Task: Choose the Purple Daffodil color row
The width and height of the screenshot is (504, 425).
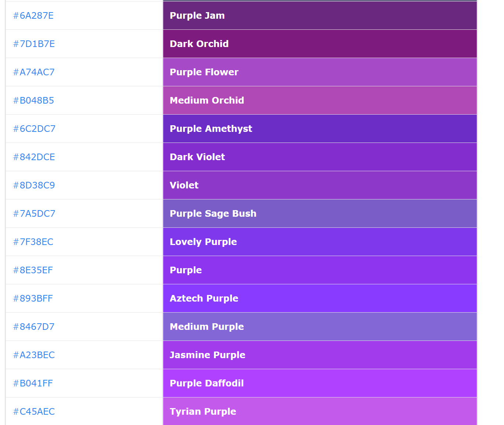Action: coord(320,383)
